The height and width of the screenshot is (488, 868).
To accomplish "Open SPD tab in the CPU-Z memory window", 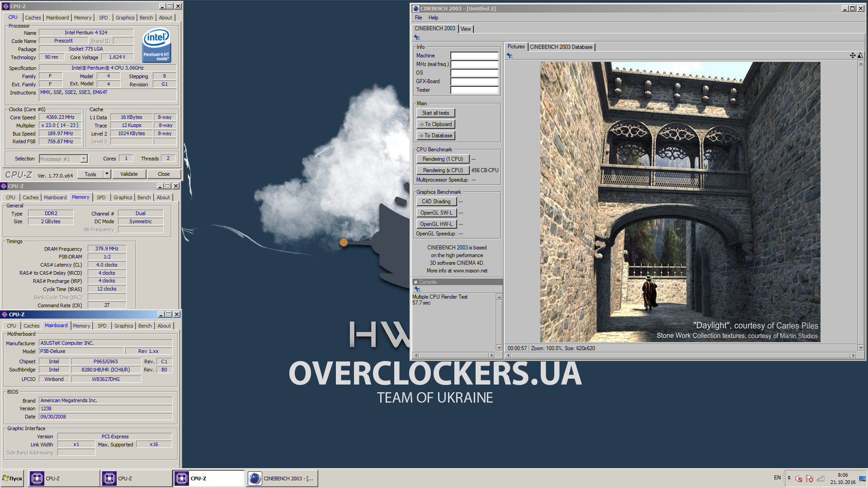I will (x=101, y=197).
